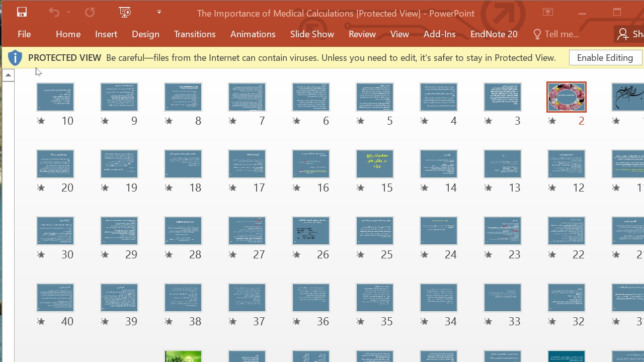Open the Insert ribbon tab

(x=106, y=34)
